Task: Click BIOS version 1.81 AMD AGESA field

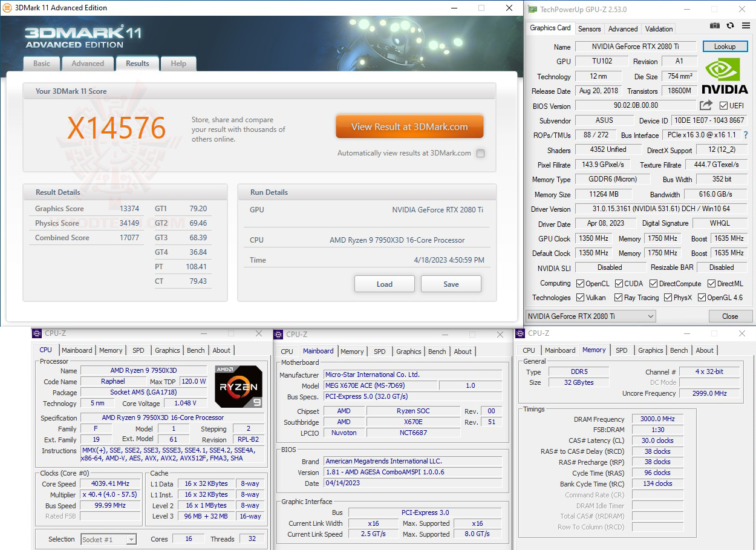Action: [x=413, y=473]
